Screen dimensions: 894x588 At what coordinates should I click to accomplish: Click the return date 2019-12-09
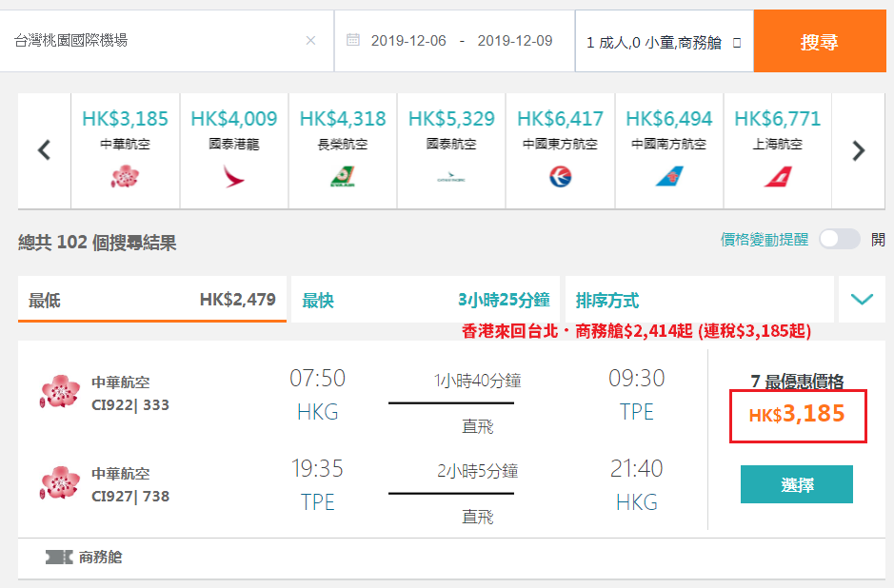pyautogui.click(x=515, y=41)
